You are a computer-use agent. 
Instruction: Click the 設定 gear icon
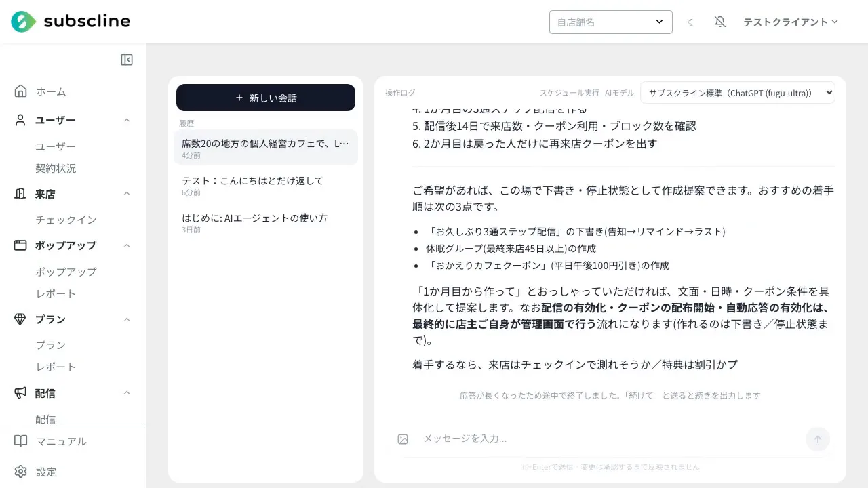21,472
